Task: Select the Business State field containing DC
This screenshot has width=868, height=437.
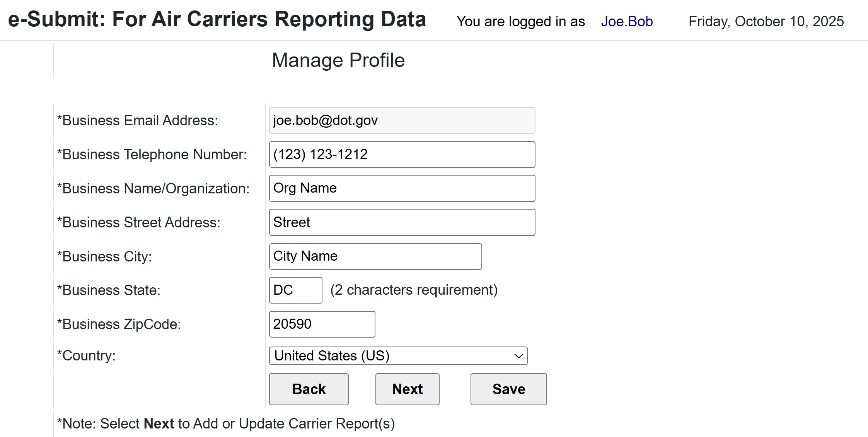Action: [295, 290]
